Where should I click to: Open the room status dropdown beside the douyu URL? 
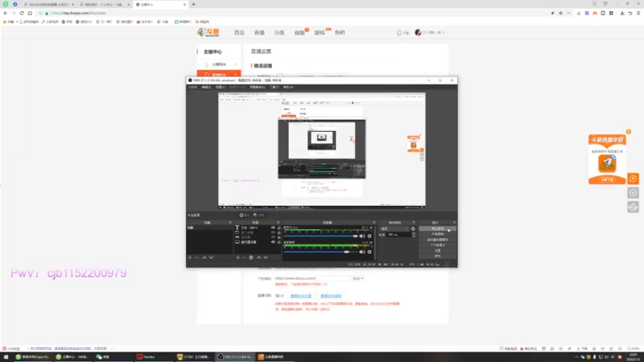[358, 278]
